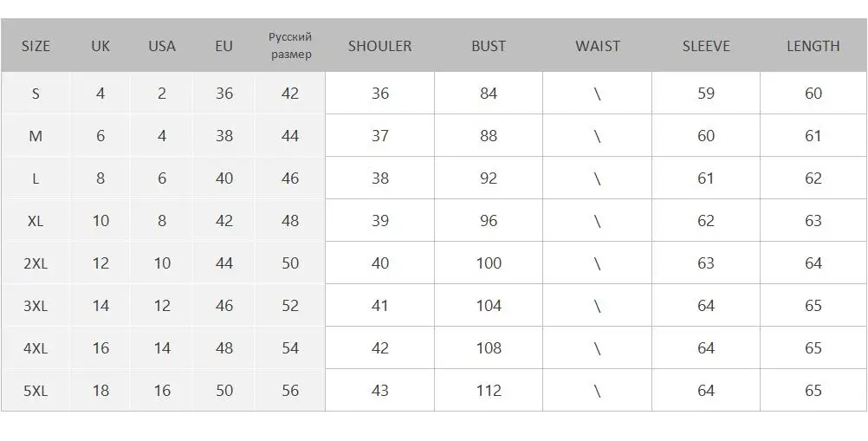Select sleeve value 59

pos(706,94)
